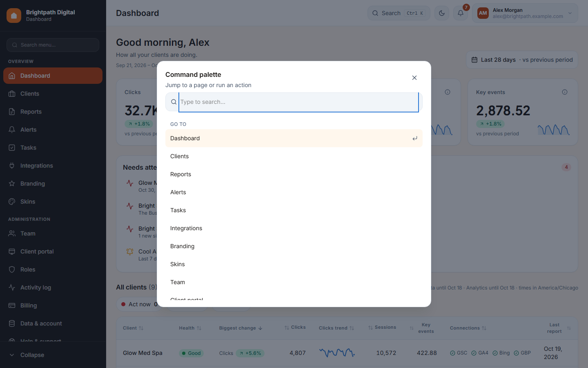Click the Brightpath Digital home logo
This screenshot has height=368, width=588.
[14, 16]
